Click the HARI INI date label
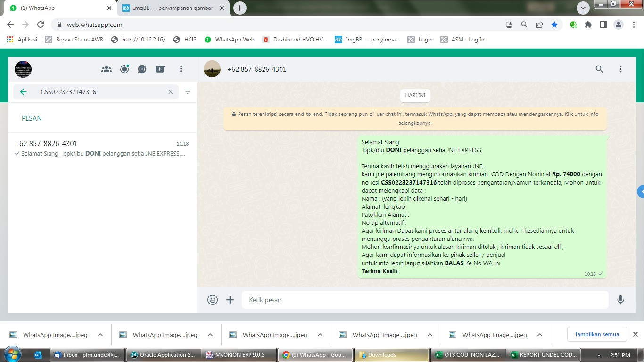Viewport: 644px width, 362px height. [415, 95]
